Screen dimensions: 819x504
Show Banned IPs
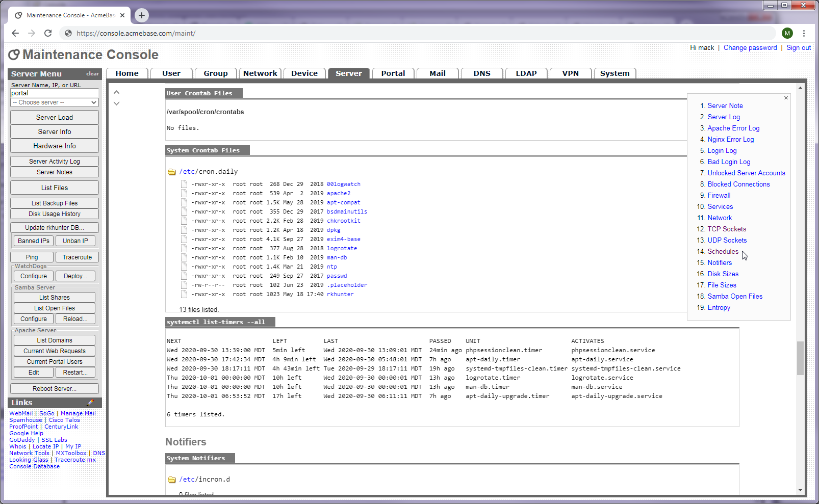tap(34, 241)
